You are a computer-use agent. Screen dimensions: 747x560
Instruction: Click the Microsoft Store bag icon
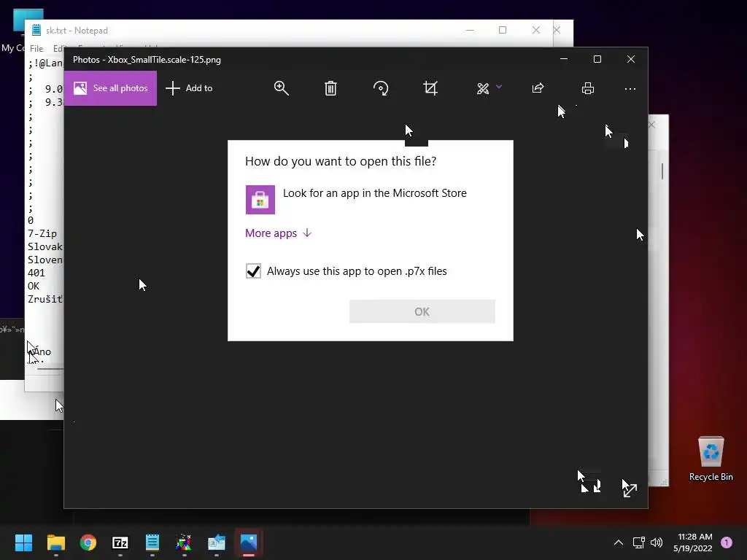coord(260,200)
